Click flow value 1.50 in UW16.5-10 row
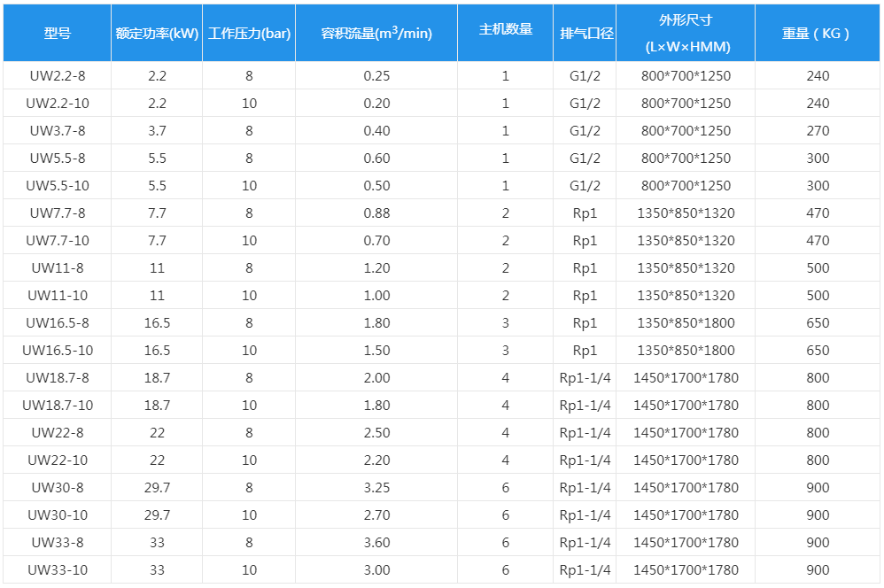The image size is (884, 588). [376, 350]
